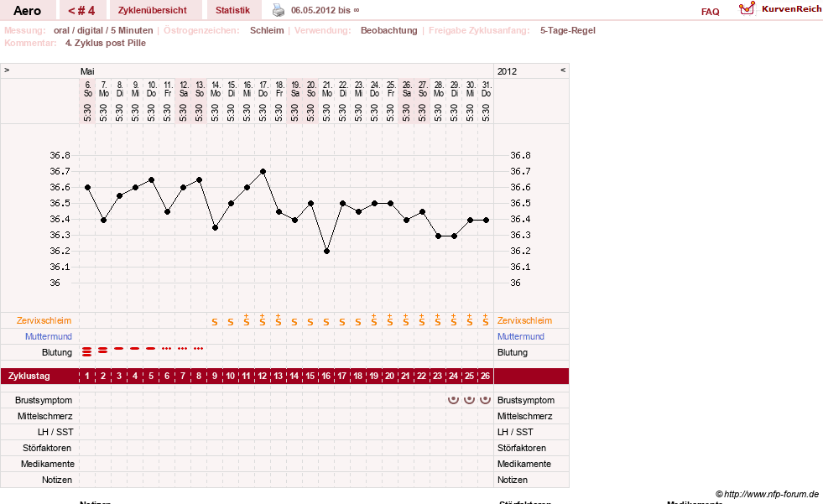Click Zyklustag number 16 in the red bar

(326, 376)
